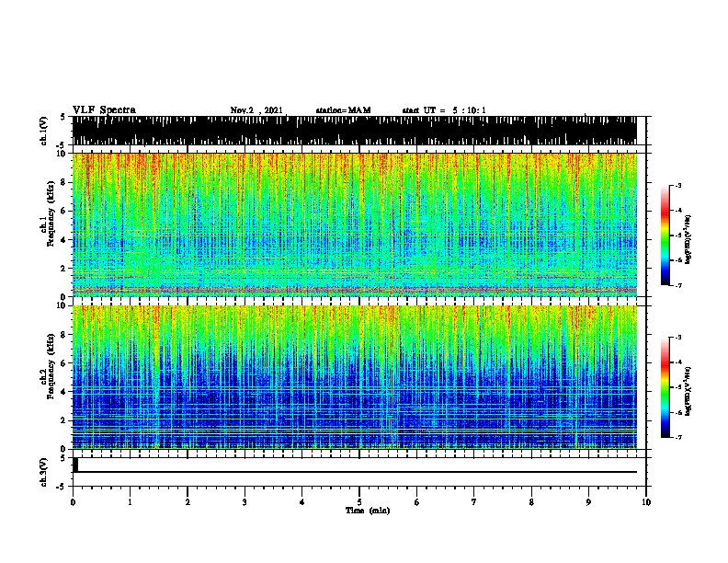Click tick label '2' on the Time axis
The height and width of the screenshot is (563, 728).
point(188,502)
